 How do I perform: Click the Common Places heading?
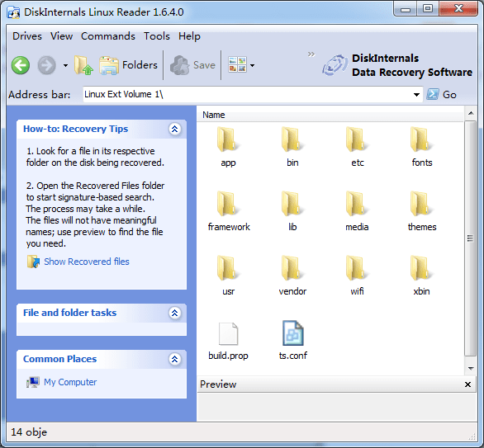click(x=60, y=359)
